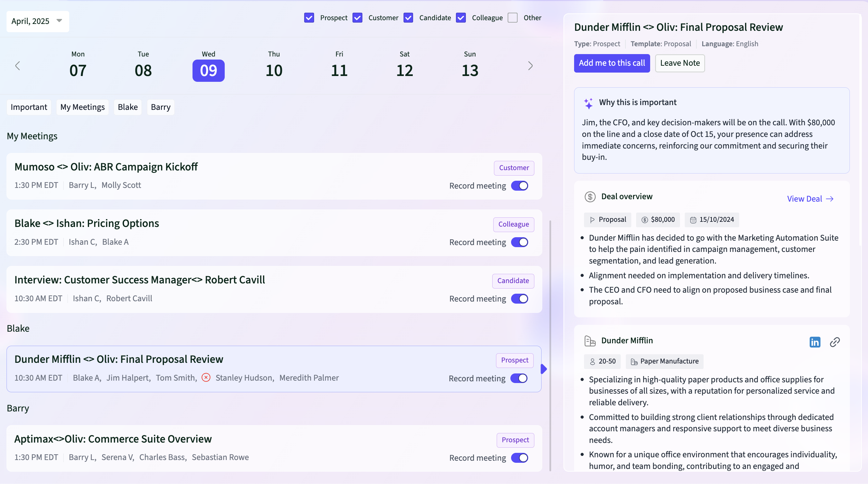The image size is (868, 484).
Task: Toggle recording for Blake Ishan Pricing Options
Action: pyautogui.click(x=520, y=242)
